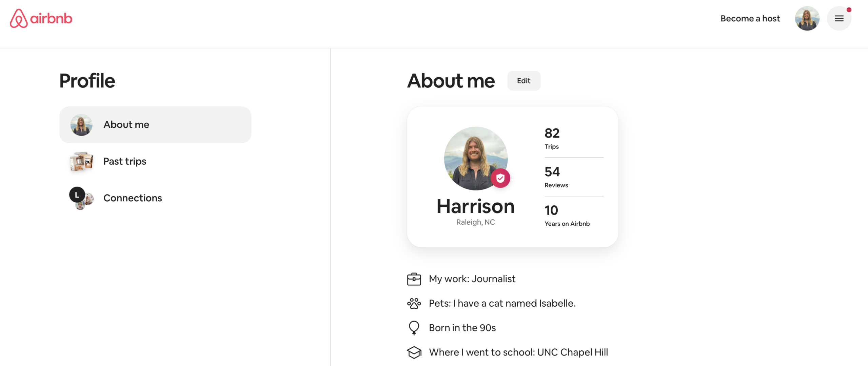The height and width of the screenshot is (366, 868).
Task: Click the briefcase work icon
Action: pyautogui.click(x=414, y=279)
